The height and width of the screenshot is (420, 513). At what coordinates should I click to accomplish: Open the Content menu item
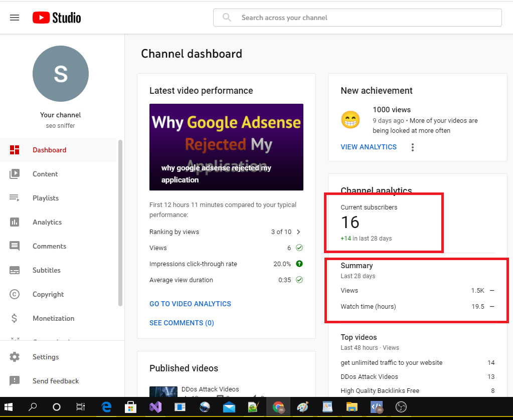click(x=58, y=174)
